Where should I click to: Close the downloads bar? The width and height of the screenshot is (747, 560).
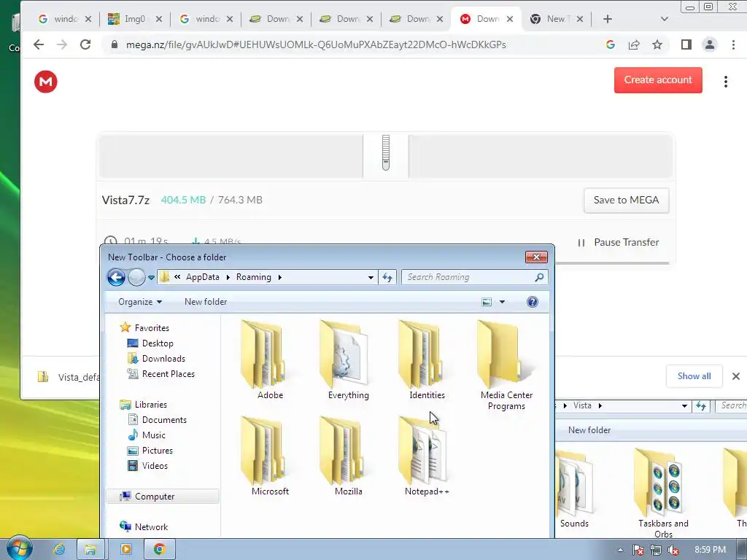(735, 376)
